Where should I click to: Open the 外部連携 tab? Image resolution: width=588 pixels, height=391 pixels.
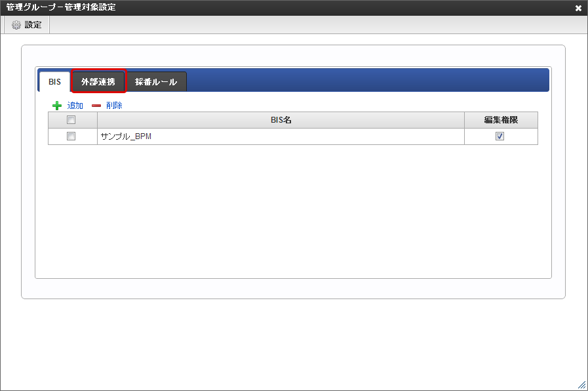tap(98, 82)
